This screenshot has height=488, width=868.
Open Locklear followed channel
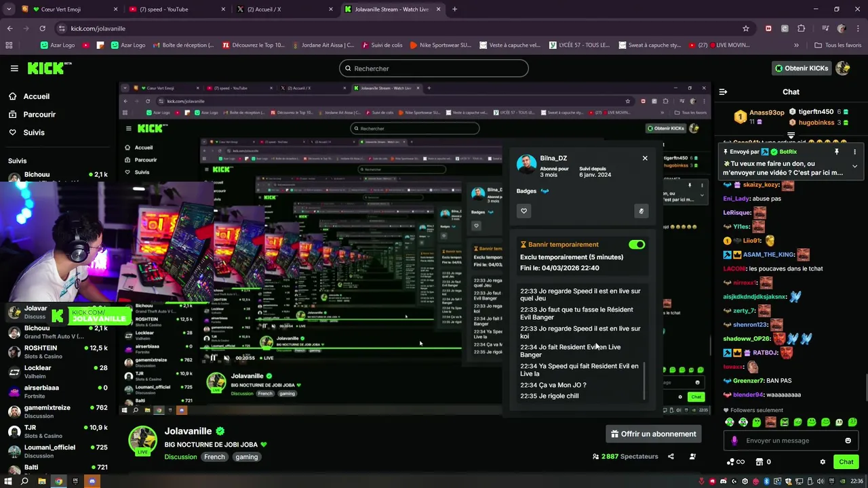(58, 371)
